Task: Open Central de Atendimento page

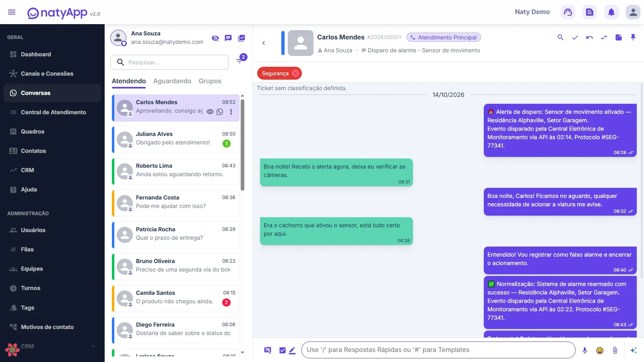Action: pyautogui.click(x=52, y=112)
